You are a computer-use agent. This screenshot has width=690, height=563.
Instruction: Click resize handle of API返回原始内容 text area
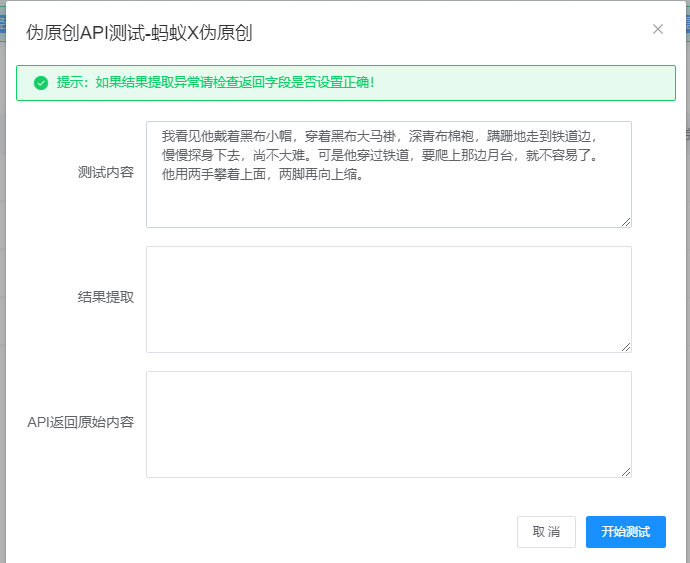tap(626, 472)
